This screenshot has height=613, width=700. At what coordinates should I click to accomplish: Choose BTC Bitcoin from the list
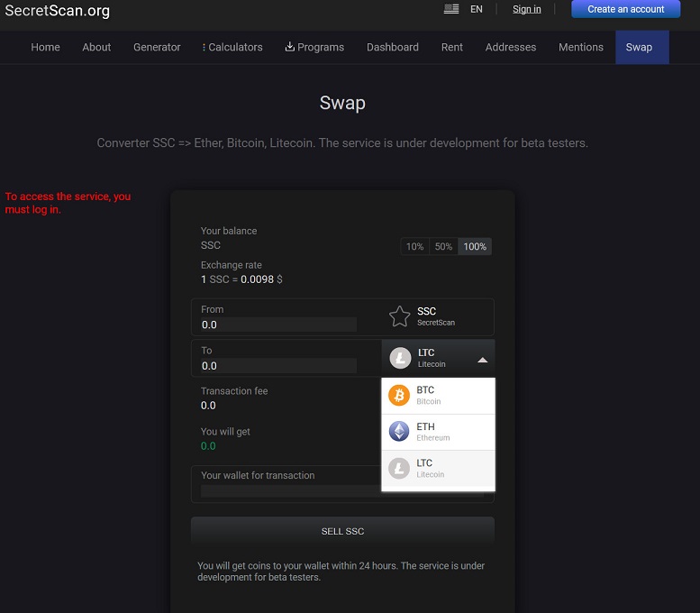438,396
